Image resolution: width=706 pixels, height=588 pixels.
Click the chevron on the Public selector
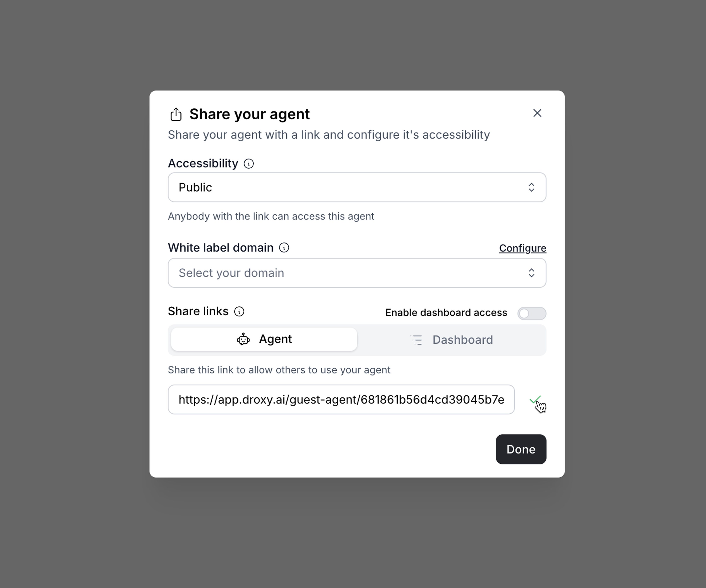tap(532, 187)
